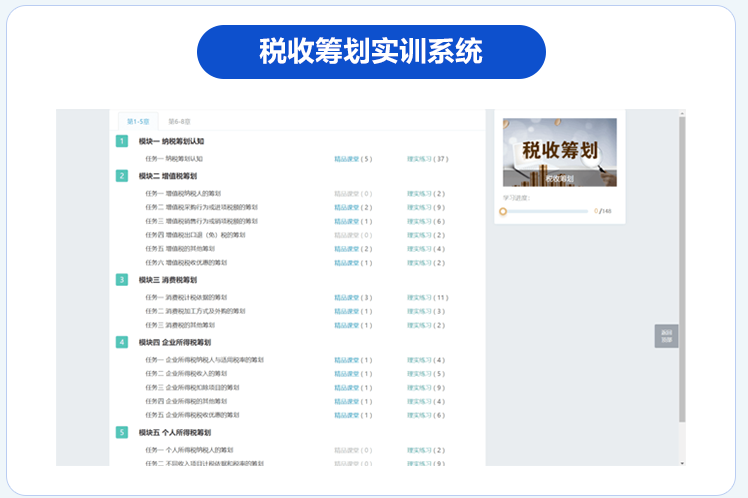This screenshot has height=498, width=748.
Task: Select the row text 任务一 纳税筹划认知
Action: coord(174,159)
